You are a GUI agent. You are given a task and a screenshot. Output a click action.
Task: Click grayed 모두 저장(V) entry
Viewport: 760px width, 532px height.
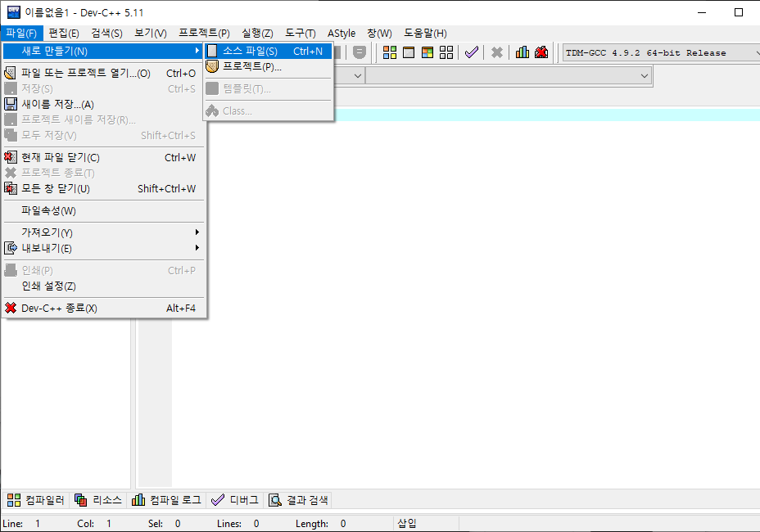click(103, 135)
